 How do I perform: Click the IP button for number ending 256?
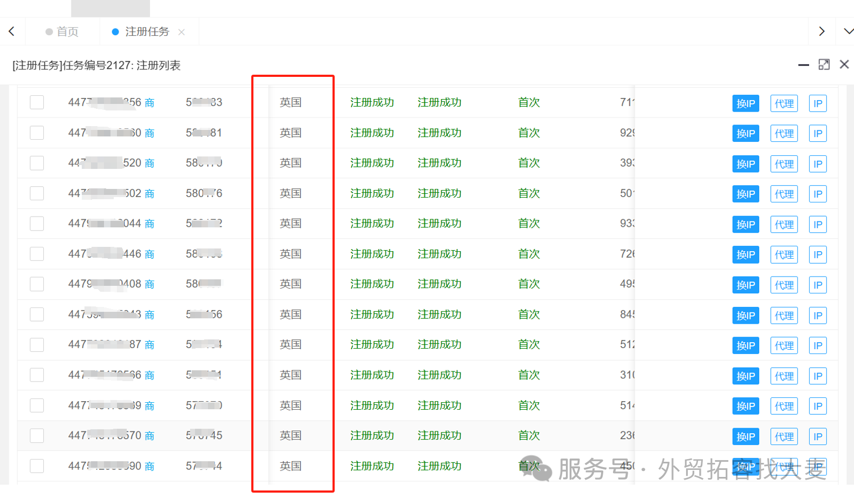(x=818, y=103)
